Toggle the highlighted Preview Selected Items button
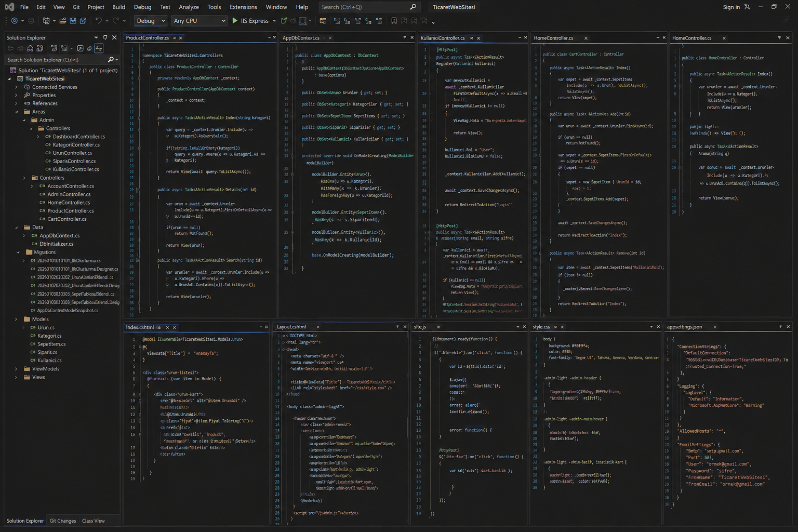Image resolution: width=798 pixels, height=532 pixels. point(99,48)
